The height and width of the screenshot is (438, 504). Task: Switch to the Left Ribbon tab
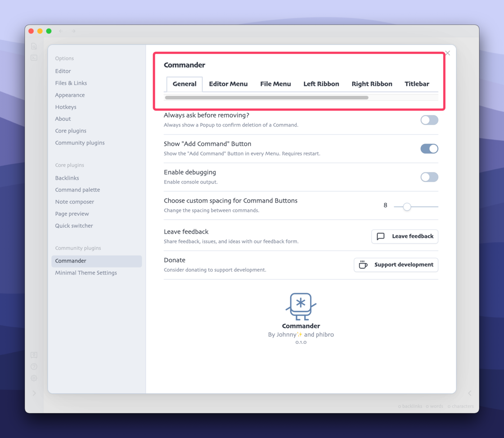point(321,84)
